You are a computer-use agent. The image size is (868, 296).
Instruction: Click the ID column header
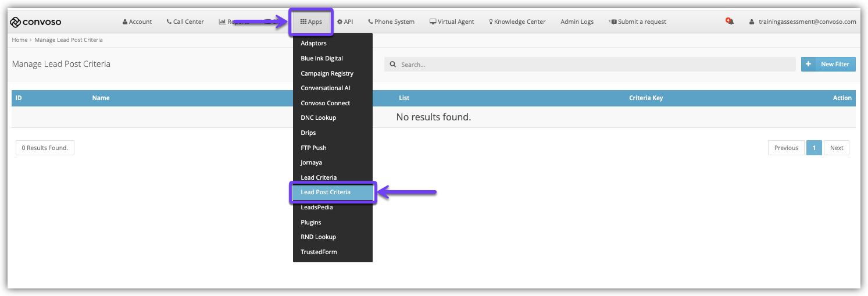pyautogui.click(x=19, y=98)
